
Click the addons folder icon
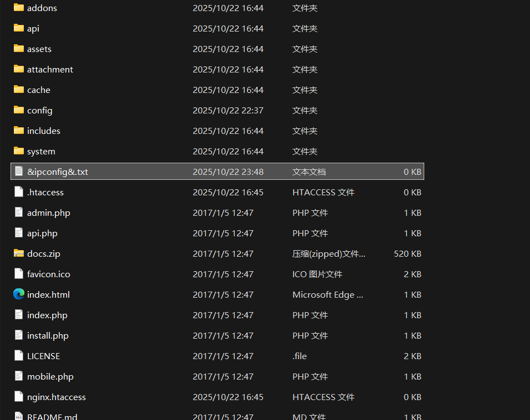[19, 8]
